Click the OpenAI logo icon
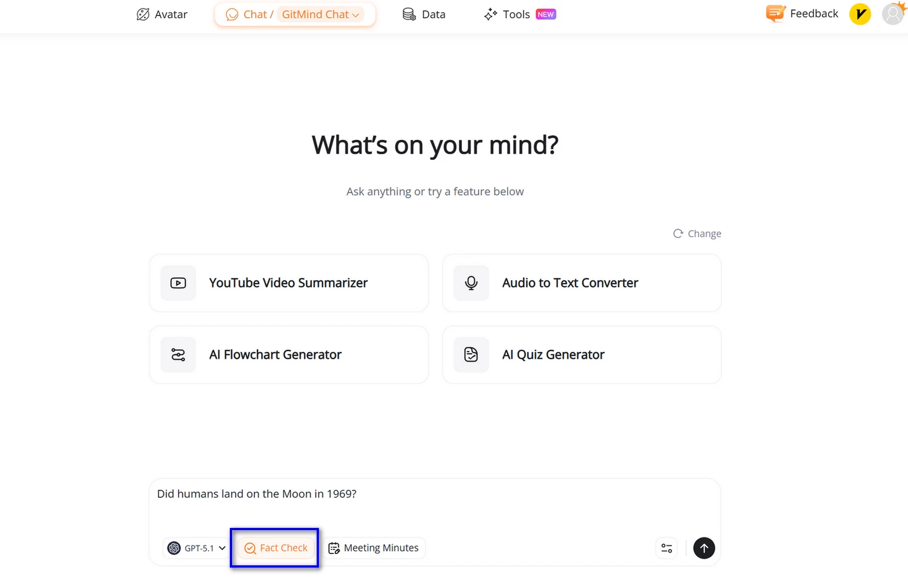908x588 pixels. click(x=174, y=548)
